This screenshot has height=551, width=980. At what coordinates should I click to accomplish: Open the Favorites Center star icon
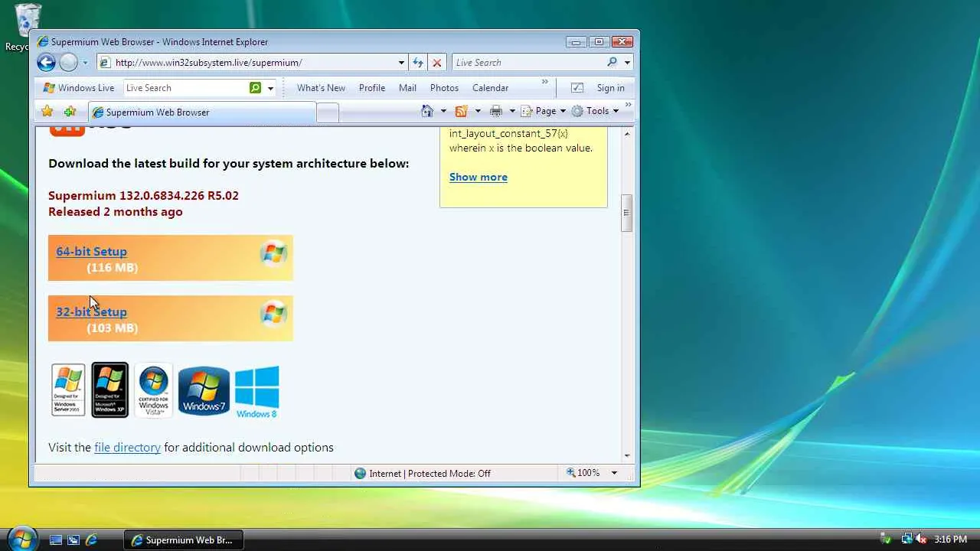click(47, 112)
